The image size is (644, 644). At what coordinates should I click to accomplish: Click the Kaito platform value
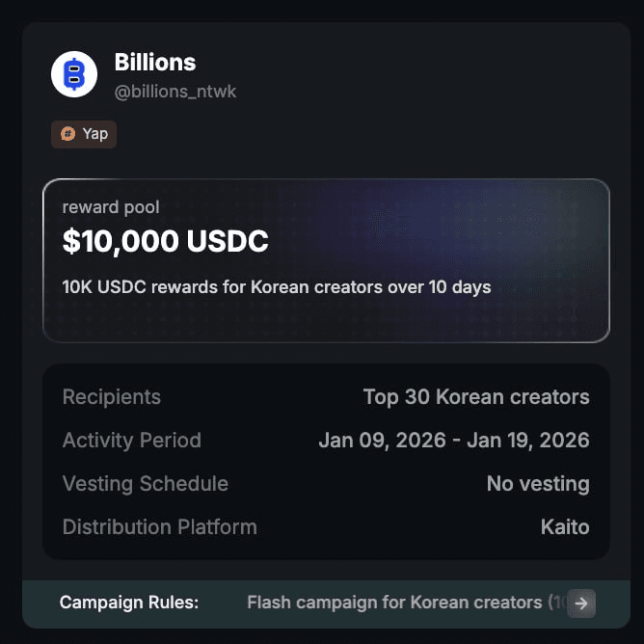pyautogui.click(x=565, y=527)
